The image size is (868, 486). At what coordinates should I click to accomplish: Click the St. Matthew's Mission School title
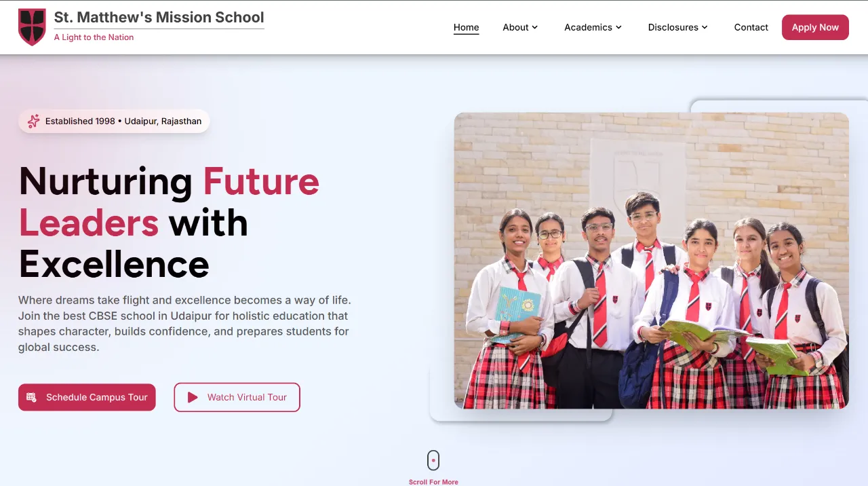tap(159, 18)
